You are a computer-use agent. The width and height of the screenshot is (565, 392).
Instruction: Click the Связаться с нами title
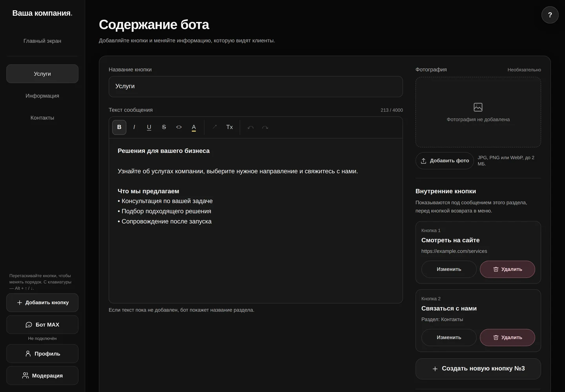449,309
